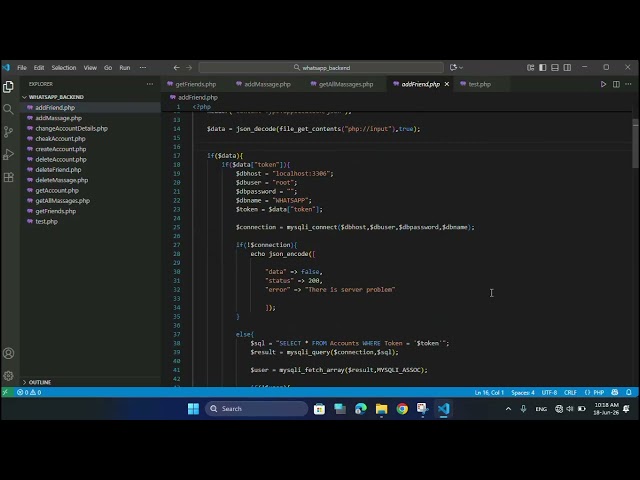Show more menu items ellipsis
Screen dimensions: 640x480
tap(142, 68)
